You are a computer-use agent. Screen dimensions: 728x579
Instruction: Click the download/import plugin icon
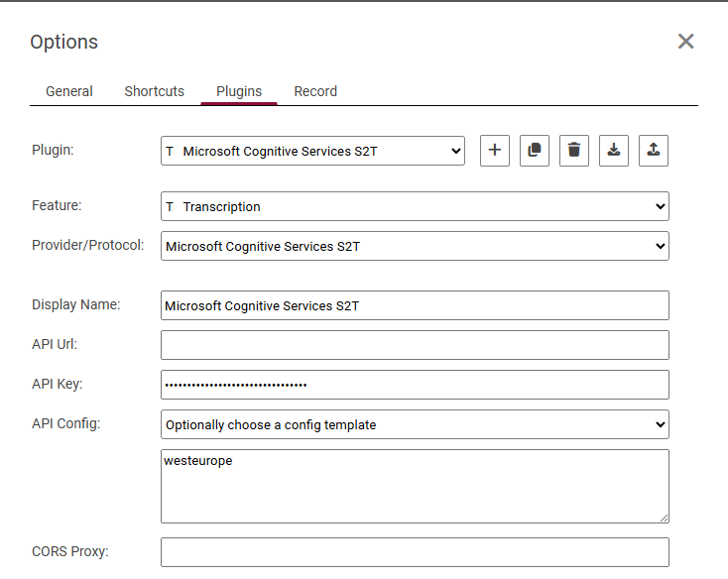point(614,151)
